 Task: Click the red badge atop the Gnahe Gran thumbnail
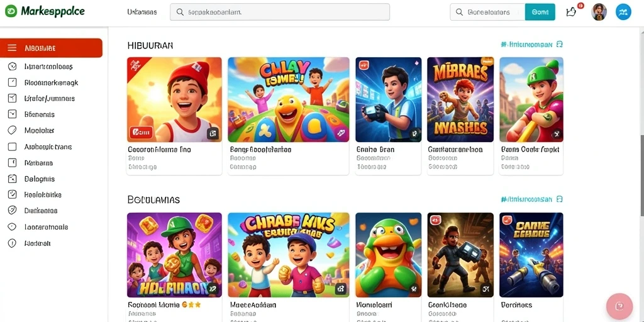click(x=364, y=65)
